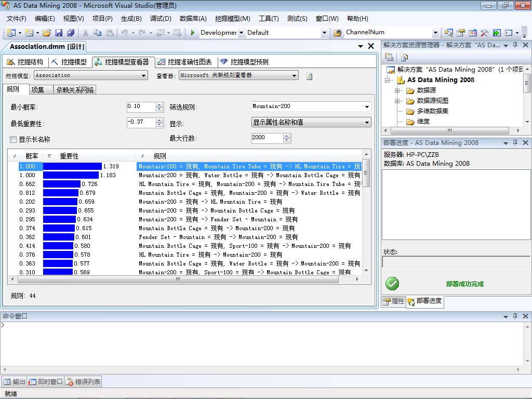This screenshot has width=532, height=399.
Task: Click the Redo arrow icon
Action: coord(142,33)
